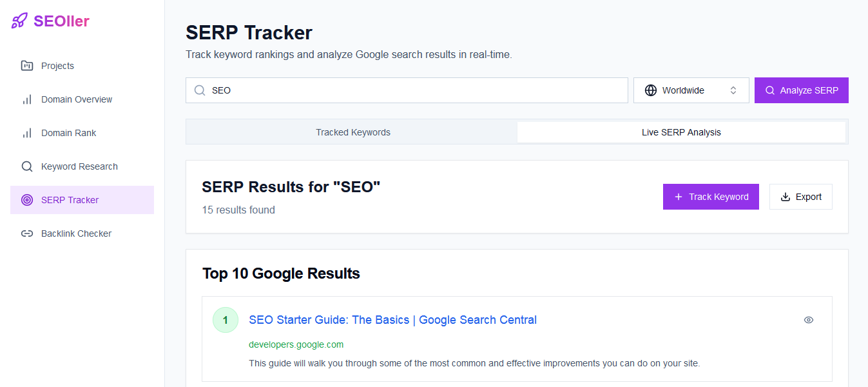The width and height of the screenshot is (868, 387).
Task: Select the Domain Rank chart icon
Action: click(26, 132)
